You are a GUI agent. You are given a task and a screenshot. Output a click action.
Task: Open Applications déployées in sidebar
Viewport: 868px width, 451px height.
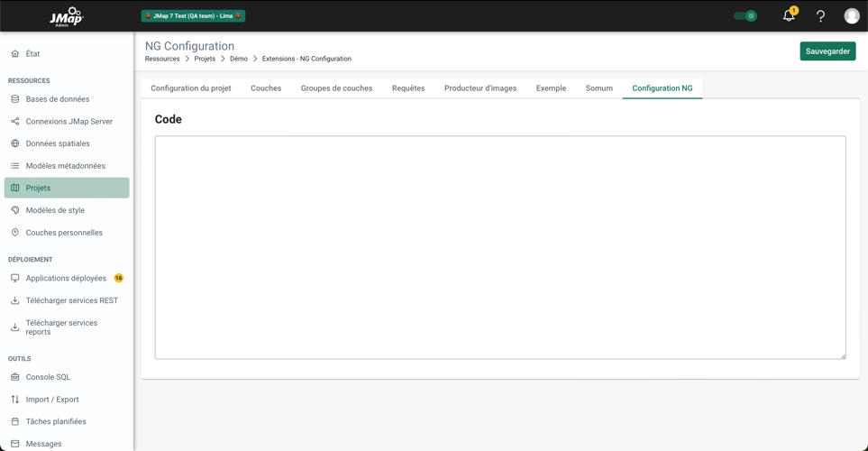(x=66, y=279)
